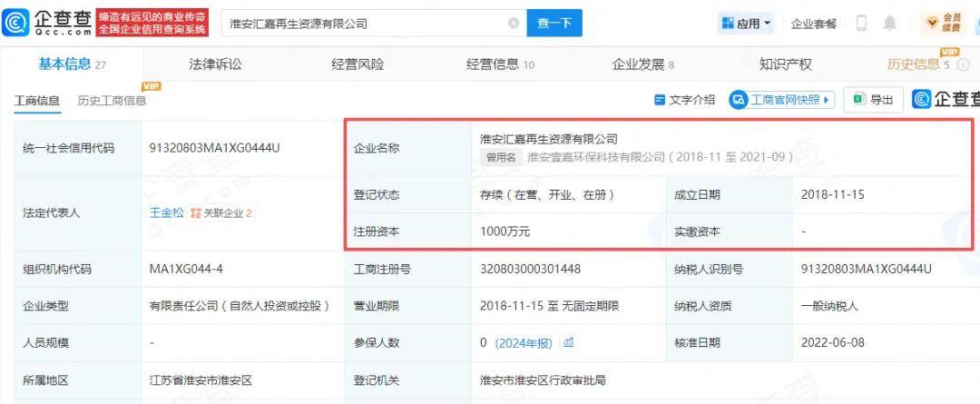Open the chart icon next to 2024年报
The image size is (980, 404).
[569, 342]
